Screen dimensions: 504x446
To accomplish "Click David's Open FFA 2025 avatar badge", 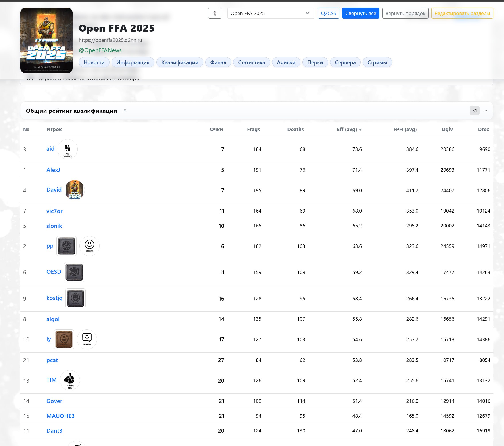I will pyautogui.click(x=75, y=190).
